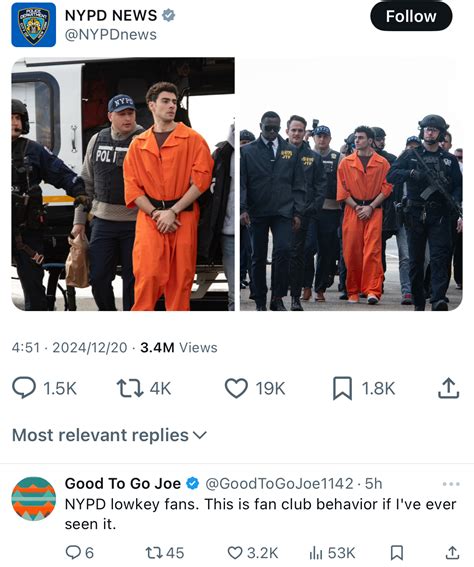Open Good To Go Joe's profile avatar

[34, 499]
